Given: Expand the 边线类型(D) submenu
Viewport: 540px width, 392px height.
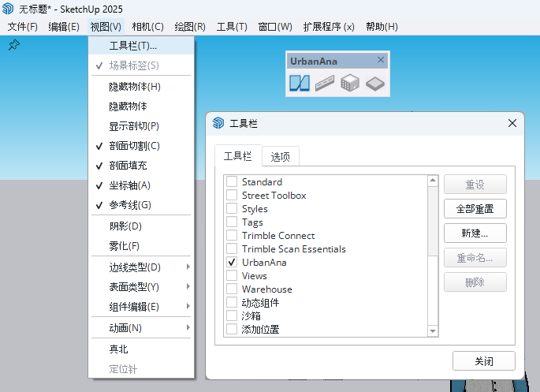Looking at the screenshot, I should pyautogui.click(x=141, y=267).
